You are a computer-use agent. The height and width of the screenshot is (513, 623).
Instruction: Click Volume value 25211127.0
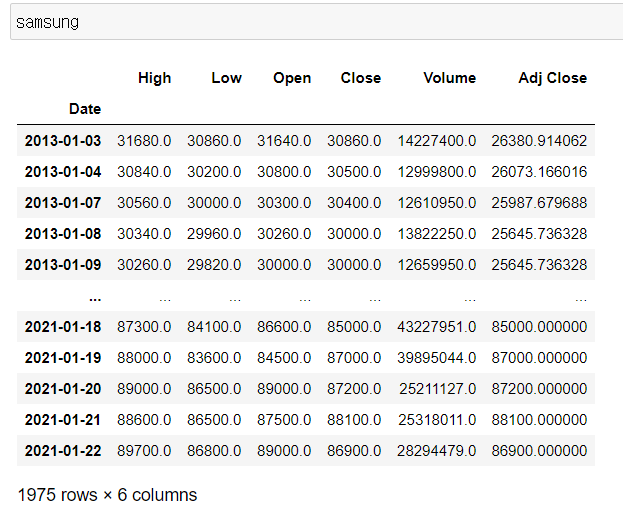[437, 389]
